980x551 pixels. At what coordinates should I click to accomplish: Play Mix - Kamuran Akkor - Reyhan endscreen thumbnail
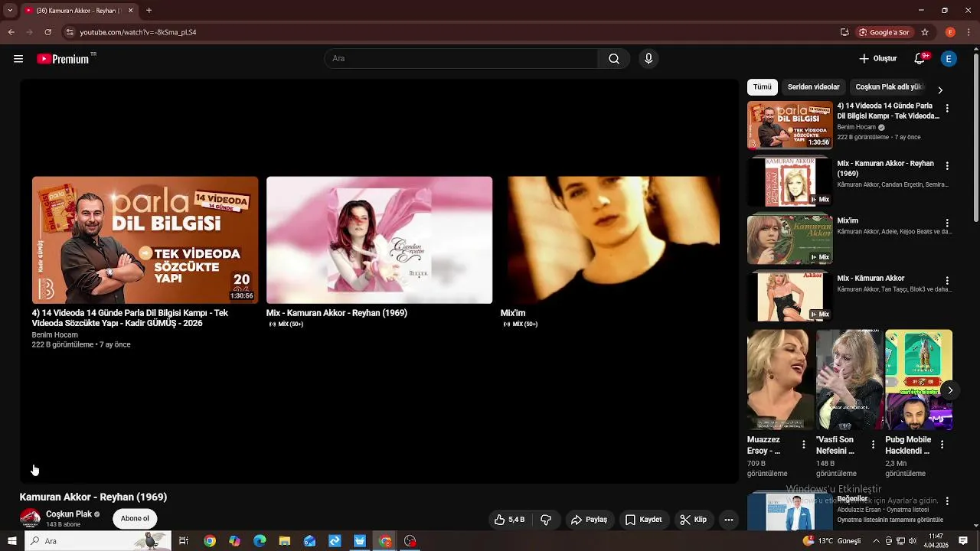[379, 240]
